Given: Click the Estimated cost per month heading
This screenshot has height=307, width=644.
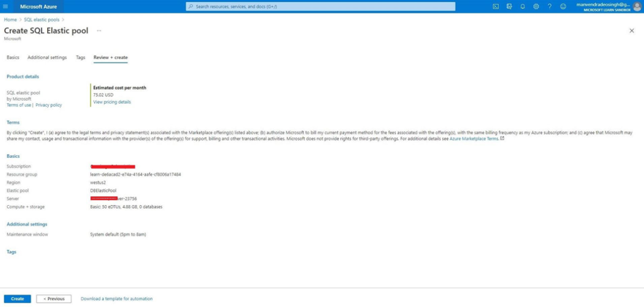Looking at the screenshot, I should click(119, 87).
